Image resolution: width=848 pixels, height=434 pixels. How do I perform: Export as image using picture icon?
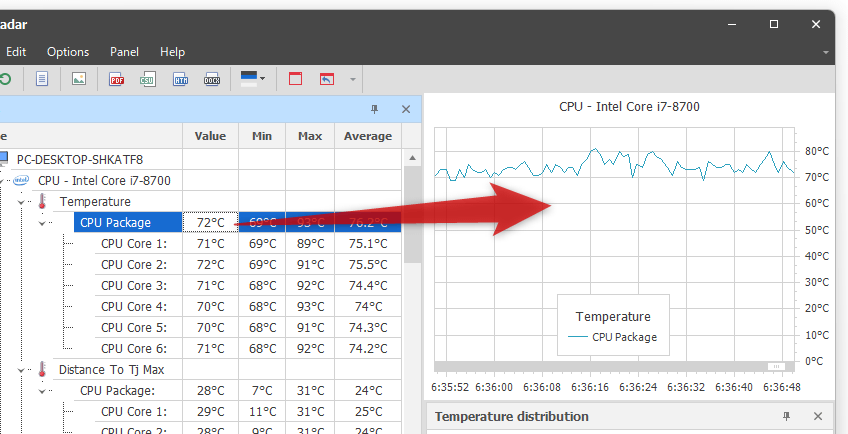pos(79,80)
